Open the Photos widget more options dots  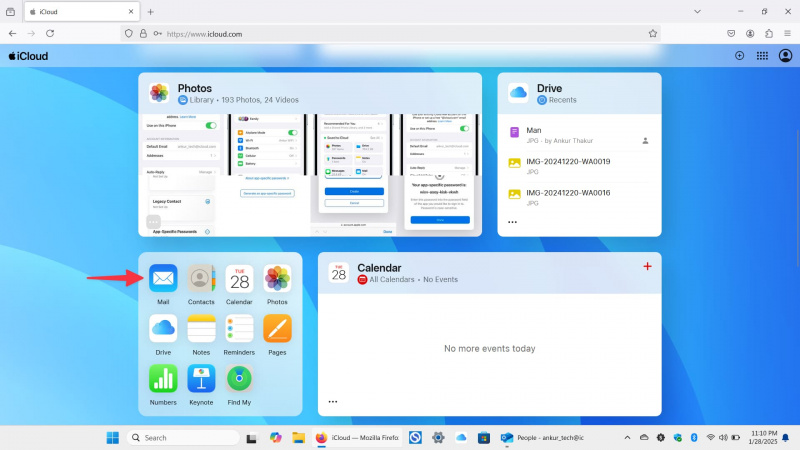point(153,222)
